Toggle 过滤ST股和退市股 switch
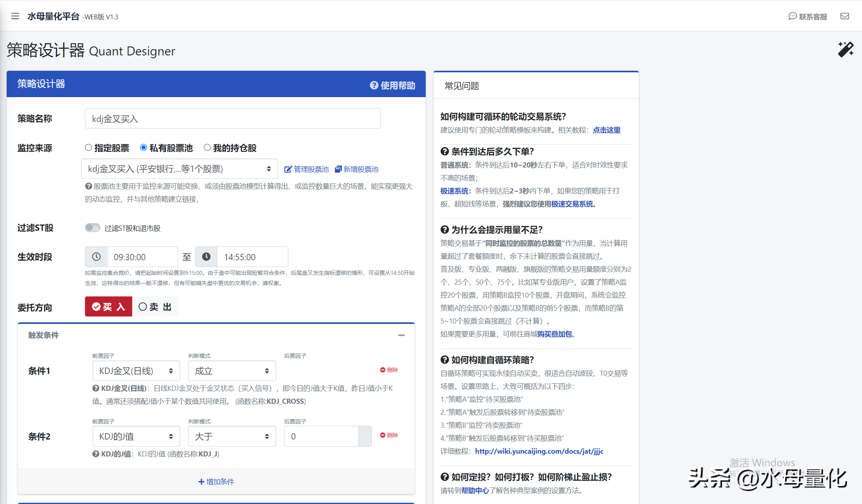 click(x=92, y=228)
